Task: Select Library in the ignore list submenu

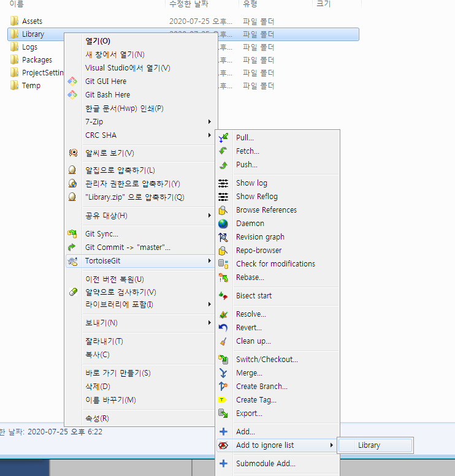Action: click(x=375, y=445)
